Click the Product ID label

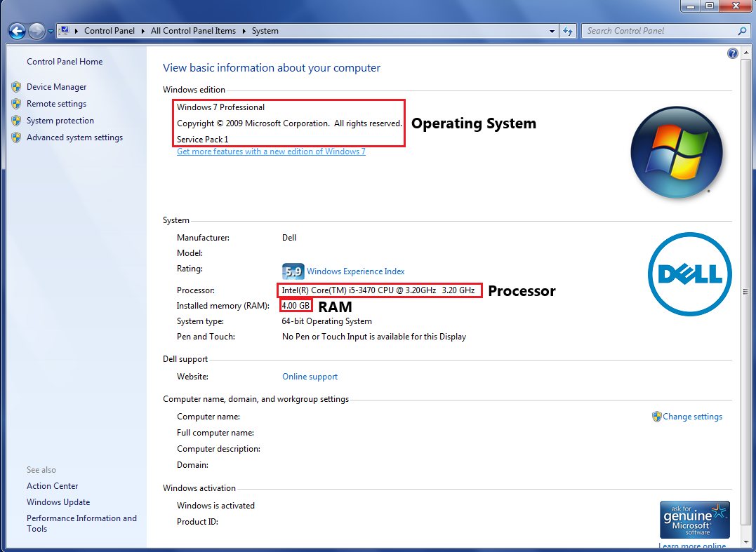point(197,522)
